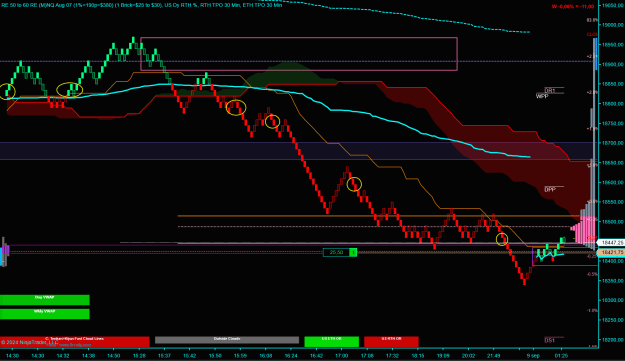Click the 18421.75 tan price marker
Image resolution: width=625 pixels, height=361 pixels.
point(611,253)
